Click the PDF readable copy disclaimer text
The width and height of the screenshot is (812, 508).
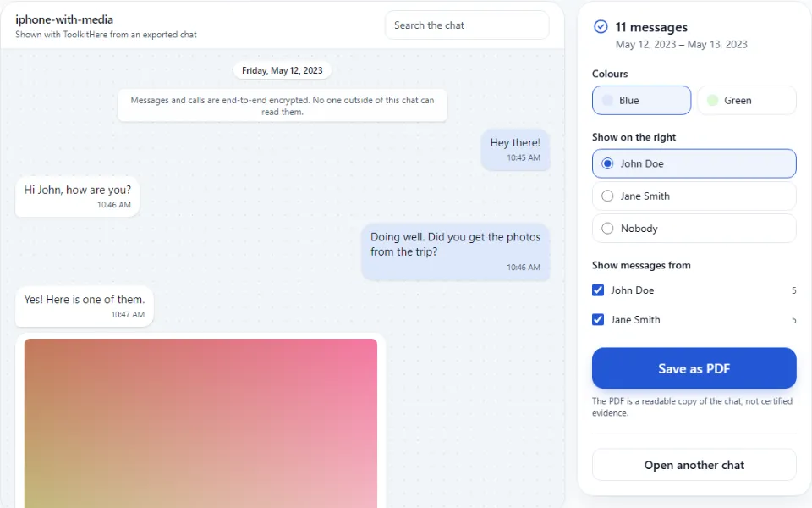coord(692,407)
